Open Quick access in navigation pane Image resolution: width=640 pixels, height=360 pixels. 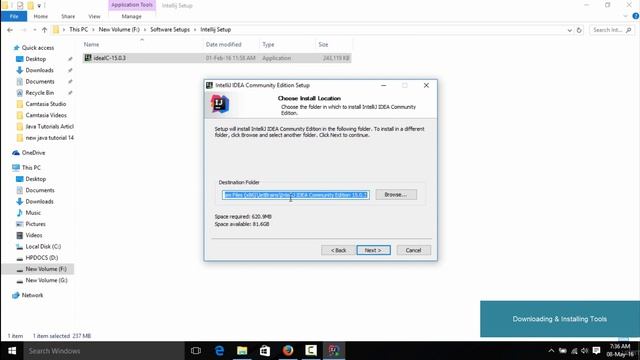point(38,48)
